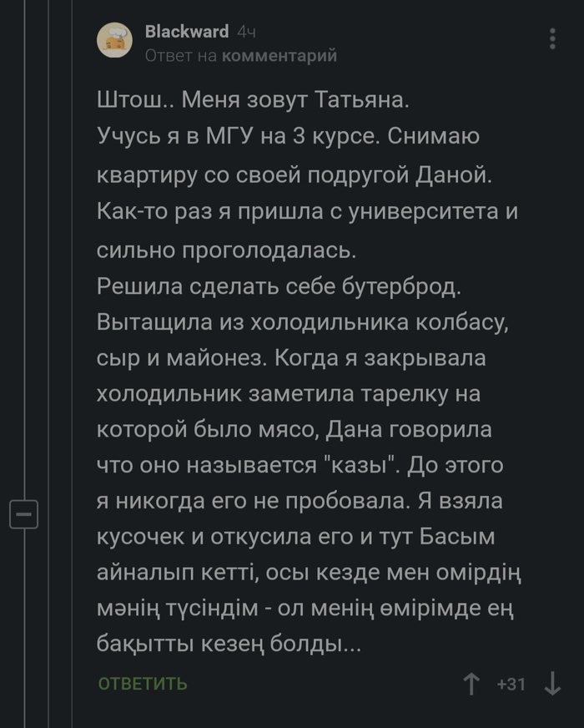Collapse the comment thread with the minus button
The image size is (584, 728).
tap(24, 515)
